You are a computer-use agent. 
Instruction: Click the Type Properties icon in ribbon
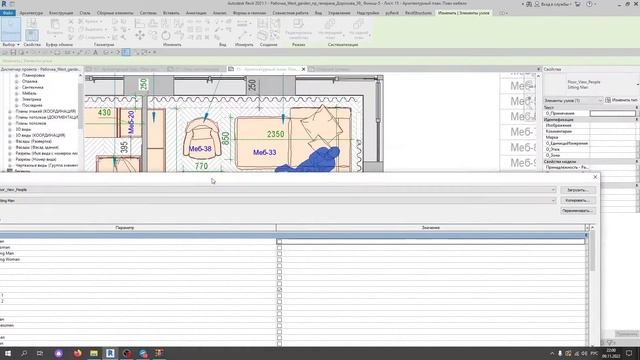[x=32, y=23]
